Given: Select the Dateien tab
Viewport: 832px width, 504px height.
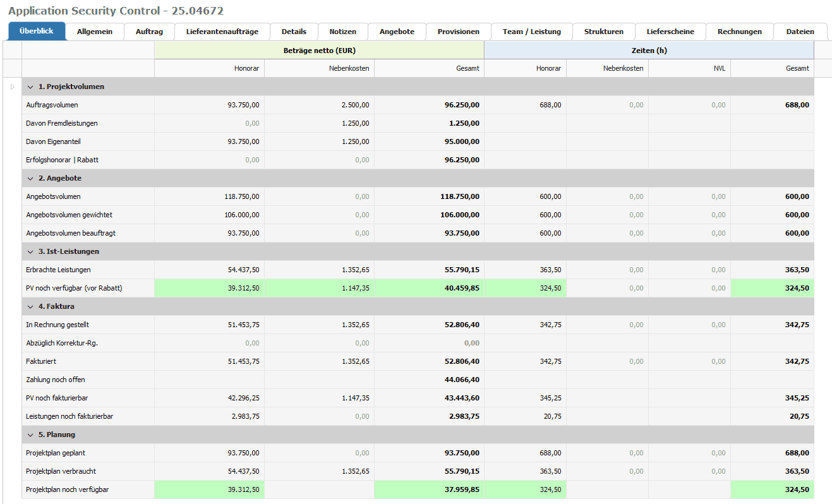Looking at the screenshot, I should pos(800,32).
